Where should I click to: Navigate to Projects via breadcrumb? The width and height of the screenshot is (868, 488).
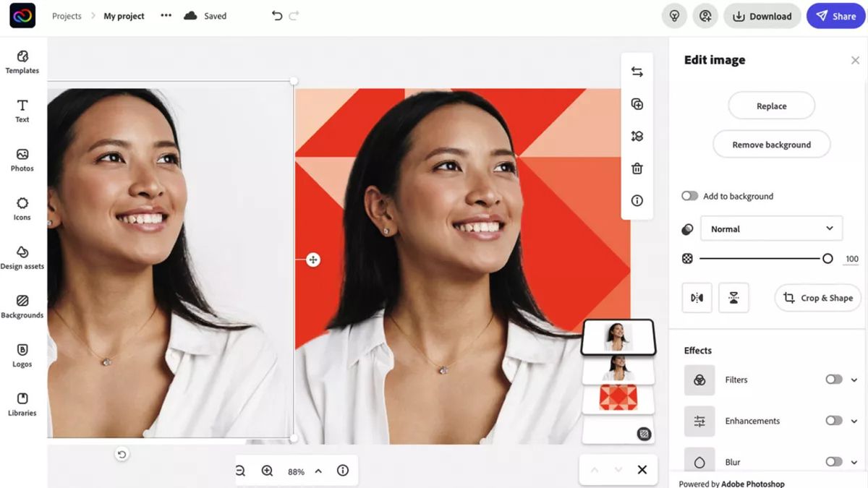coord(67,15)
